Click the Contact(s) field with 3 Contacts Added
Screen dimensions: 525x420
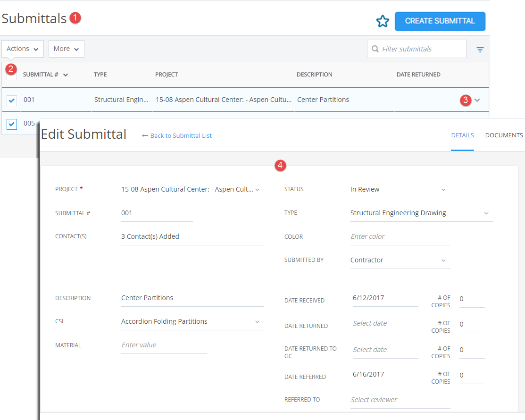[x=192, y=237]
